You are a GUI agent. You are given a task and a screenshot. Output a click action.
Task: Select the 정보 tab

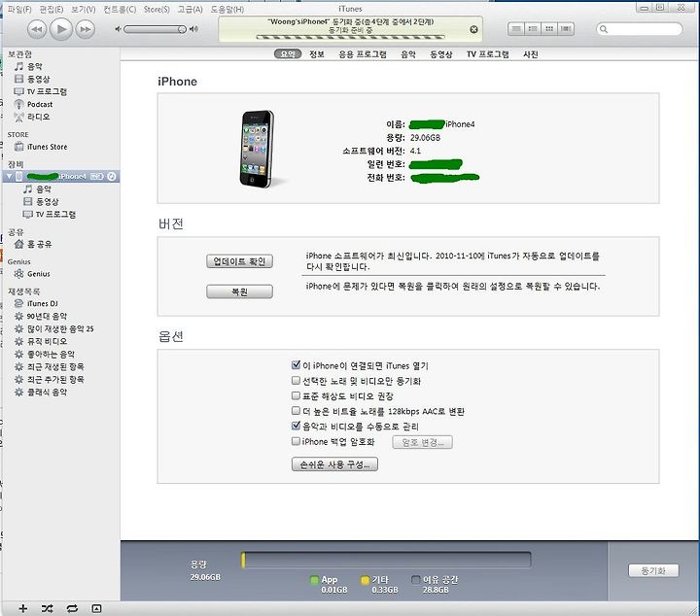pyautogui.click(x=317, y=54)
